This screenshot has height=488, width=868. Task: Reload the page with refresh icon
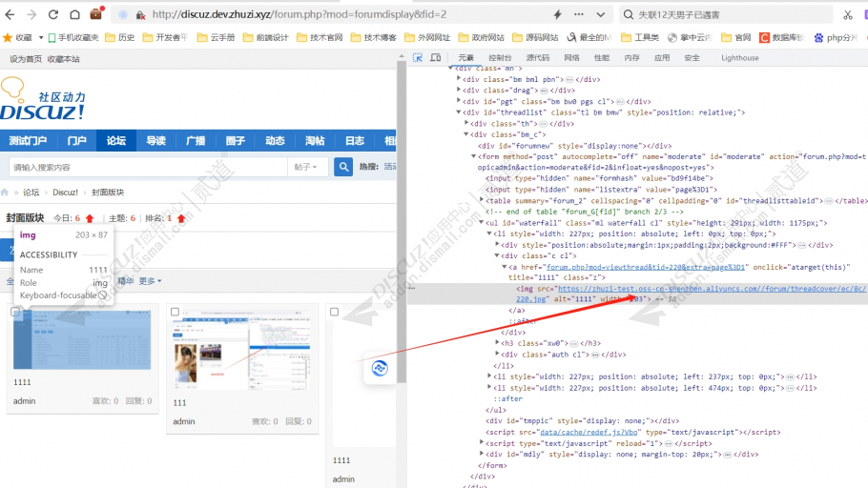52,15
